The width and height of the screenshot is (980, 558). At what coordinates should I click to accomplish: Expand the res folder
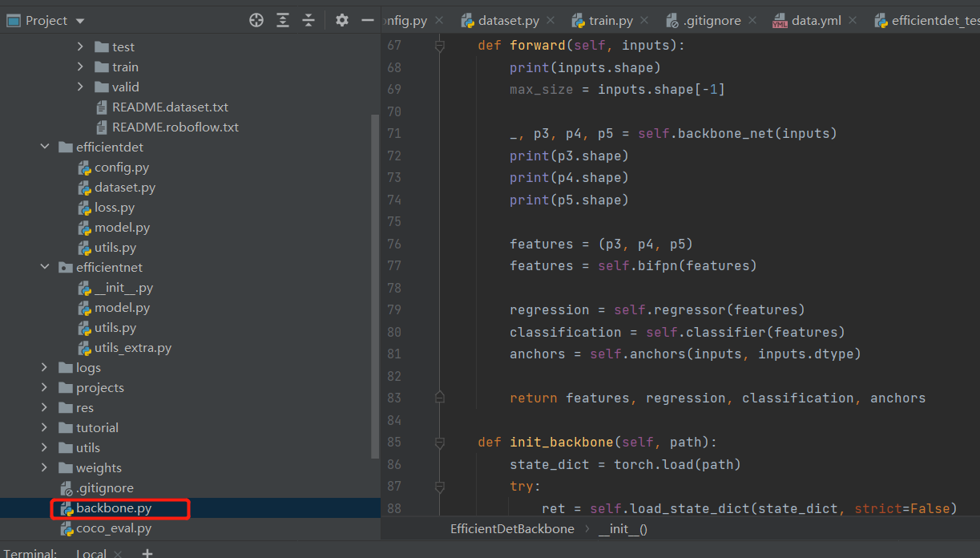click(x=45, y=408)
